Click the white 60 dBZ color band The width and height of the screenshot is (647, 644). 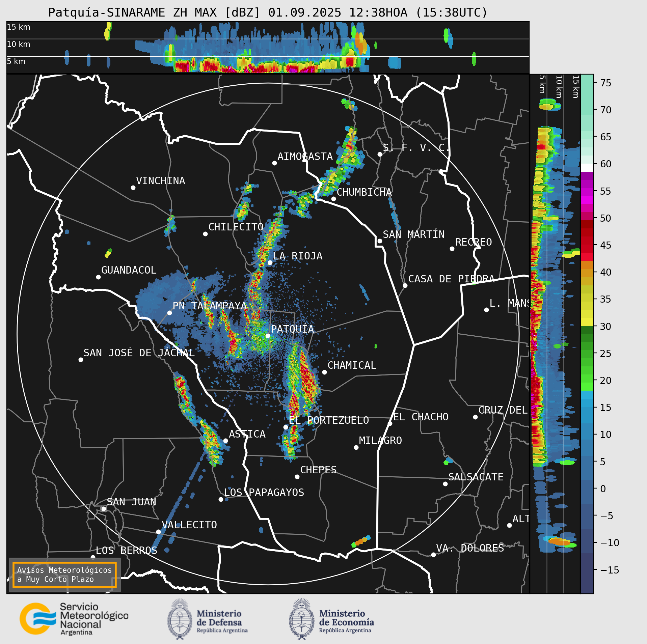pos(587,168)
